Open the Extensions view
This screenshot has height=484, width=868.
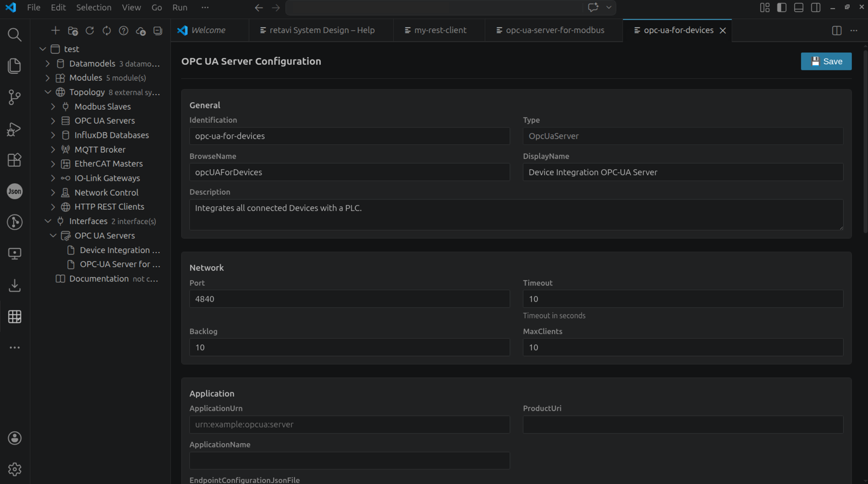pos(15,160)
